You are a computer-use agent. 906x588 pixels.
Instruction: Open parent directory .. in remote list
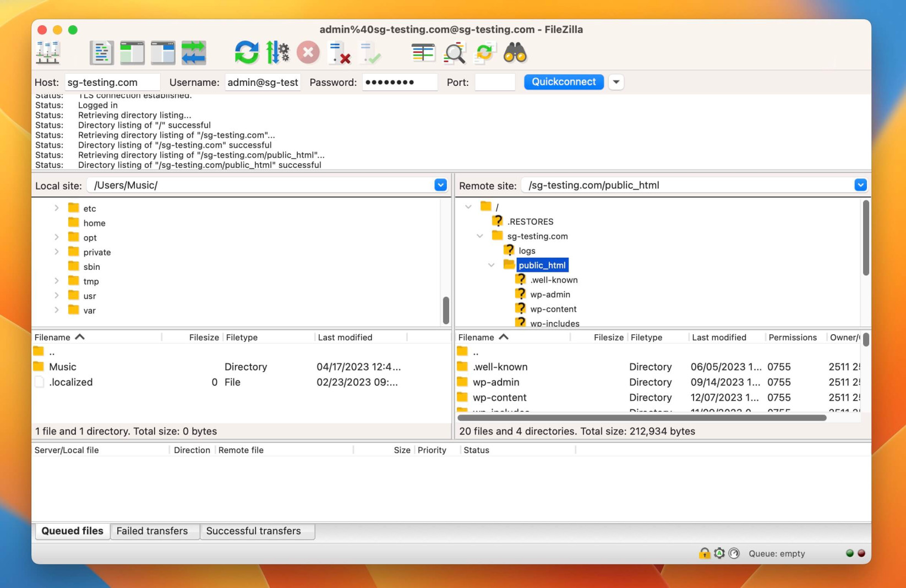point(658,351)
